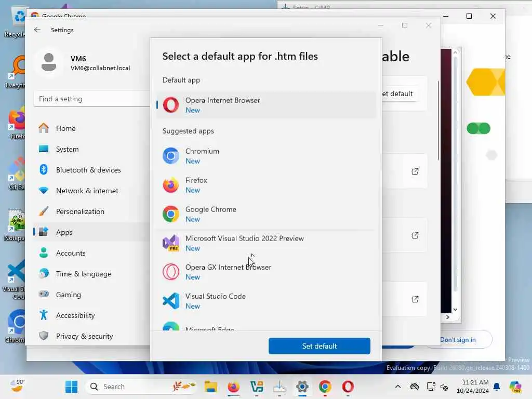Open Personalization settings
This screenshot has height=399, width=532.
click(91, 211)
